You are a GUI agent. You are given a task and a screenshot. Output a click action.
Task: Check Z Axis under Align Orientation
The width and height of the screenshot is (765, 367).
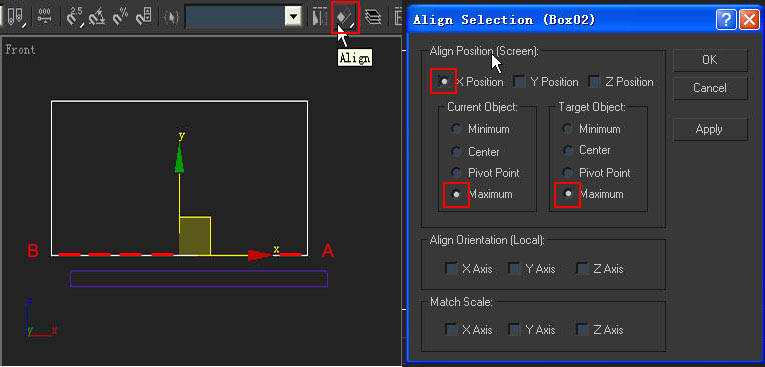click(x=582, y=268)
